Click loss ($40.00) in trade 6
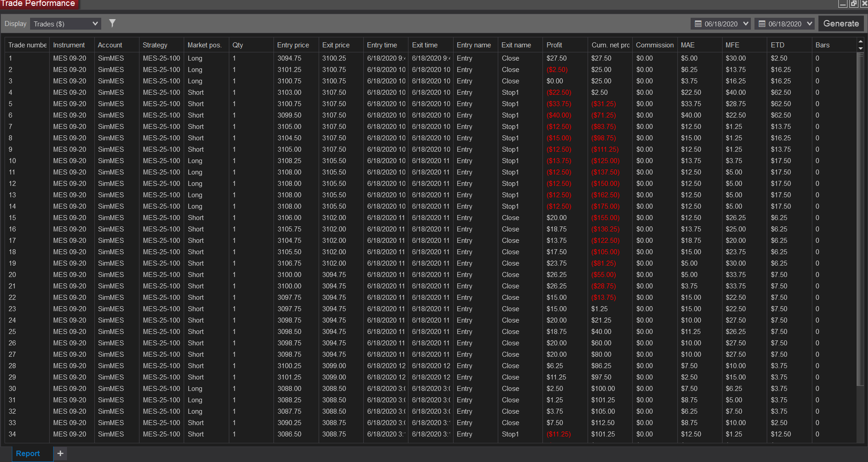Image resolution: width=868 pixels, height=462 pixels. click(559, 115)
